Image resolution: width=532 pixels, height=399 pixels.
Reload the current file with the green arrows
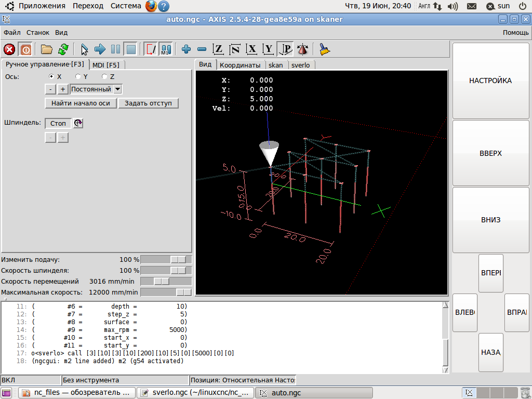coord(63,49)
